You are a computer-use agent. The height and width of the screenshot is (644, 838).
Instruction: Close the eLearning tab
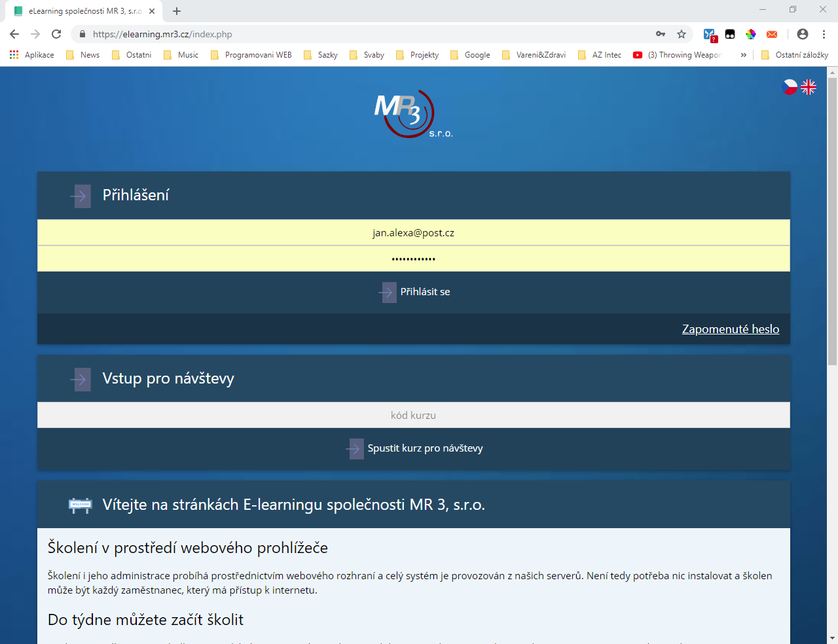pyautogui.click(x=152, y=11)
